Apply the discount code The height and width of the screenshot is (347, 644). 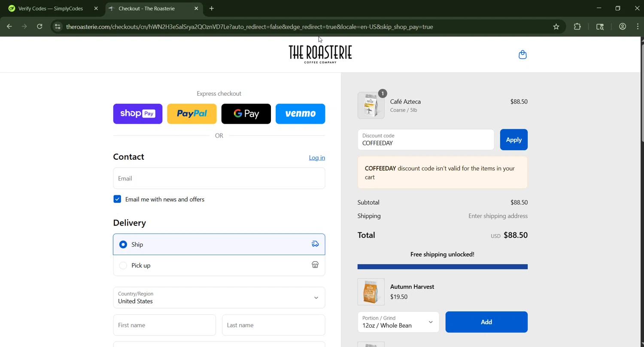[x=514, y=140]
